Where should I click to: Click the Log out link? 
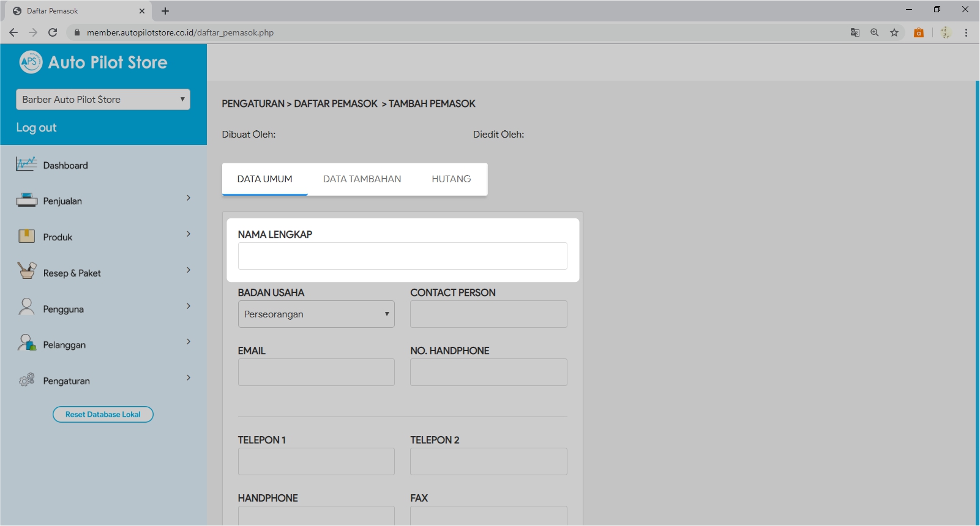[x=36, y=128]
